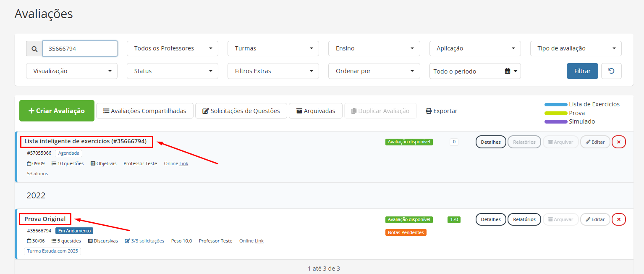Screen dimensions: 644x274
Task: Open Relatórios for Prova Original
Action: click(x=524, y=219)
